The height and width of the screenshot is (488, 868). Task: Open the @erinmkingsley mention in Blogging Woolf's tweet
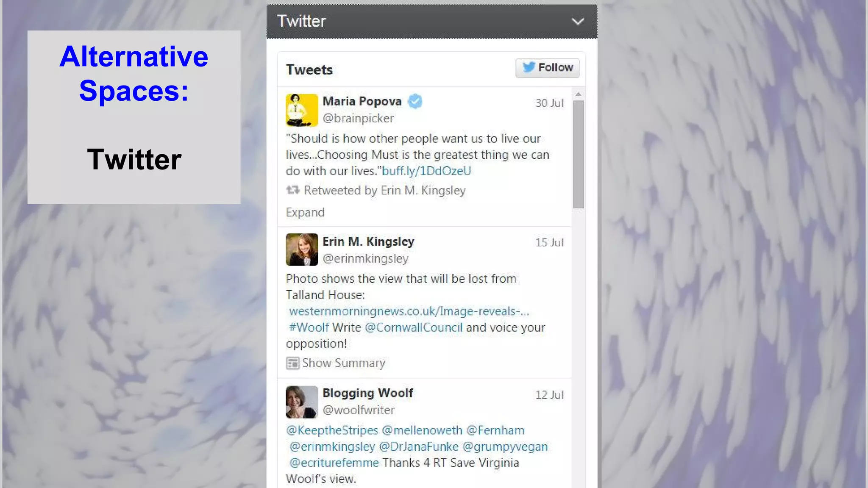(332, 446)
